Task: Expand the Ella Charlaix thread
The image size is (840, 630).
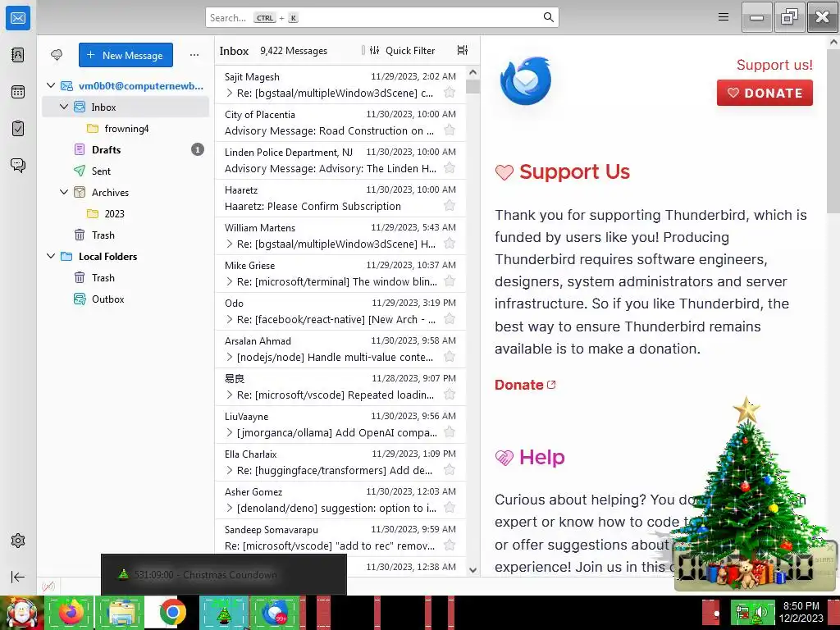Action: [230, 470]
